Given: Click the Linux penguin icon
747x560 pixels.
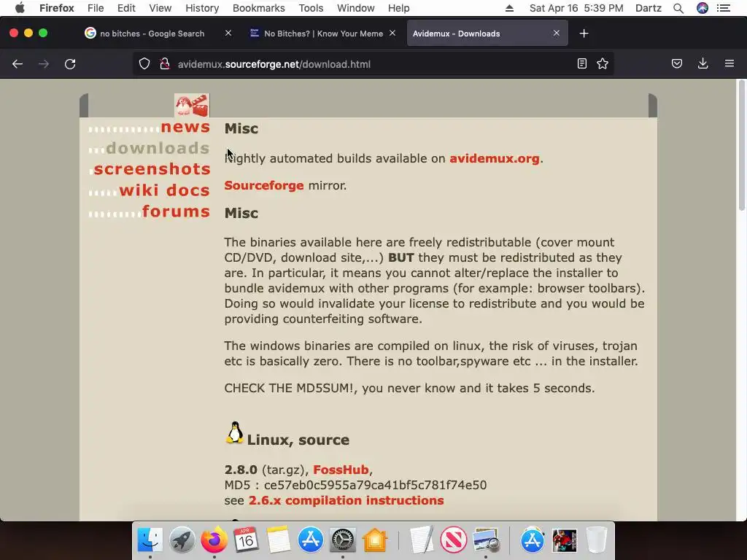Looking at the screenshot, I should [234, 433].
